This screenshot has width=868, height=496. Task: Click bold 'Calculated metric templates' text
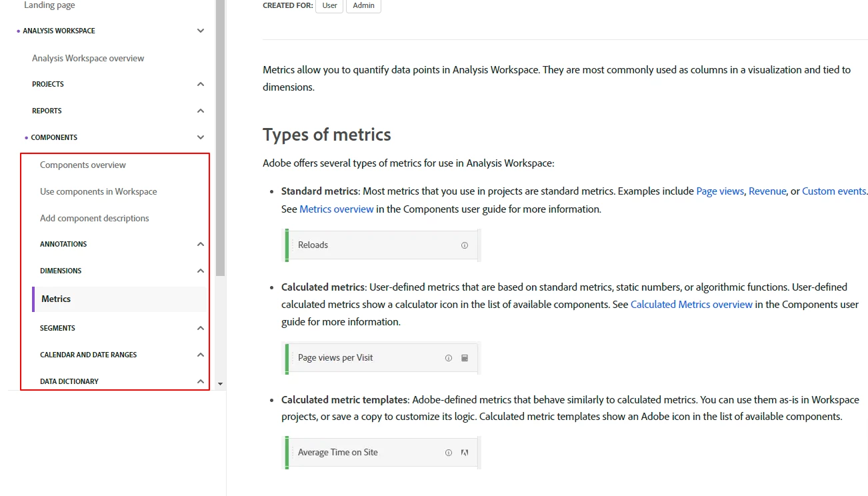pos(344,400)
